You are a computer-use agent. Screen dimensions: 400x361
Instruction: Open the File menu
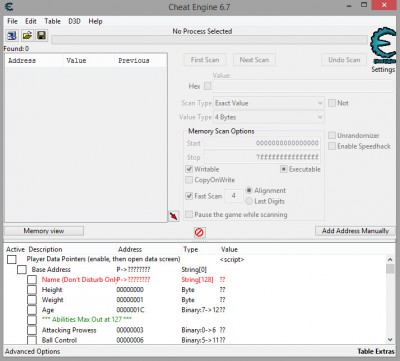pos(12,21)
